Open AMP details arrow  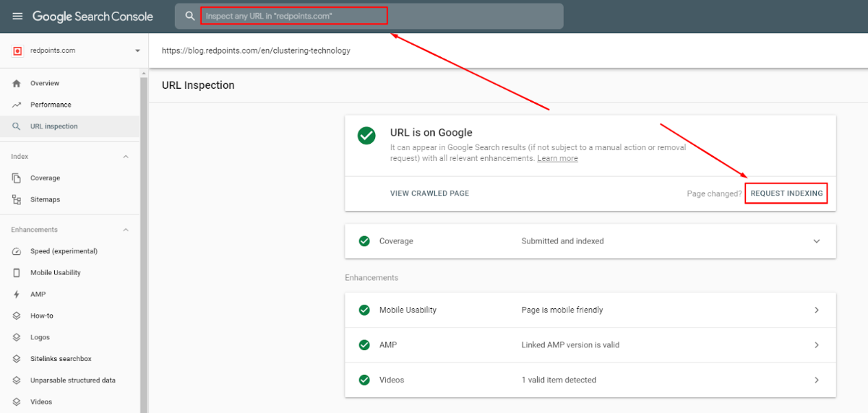pyautogui.click(x=817, y=345)
